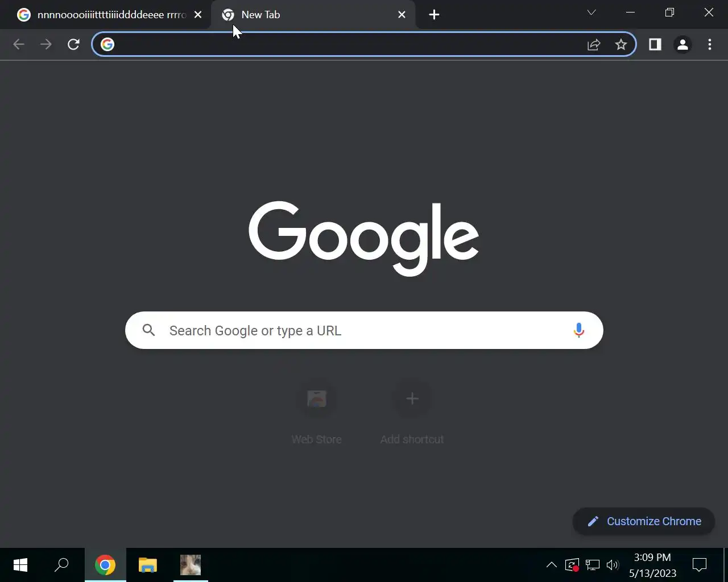
Task: Open network settings tray icon
Action: (593, 565)
